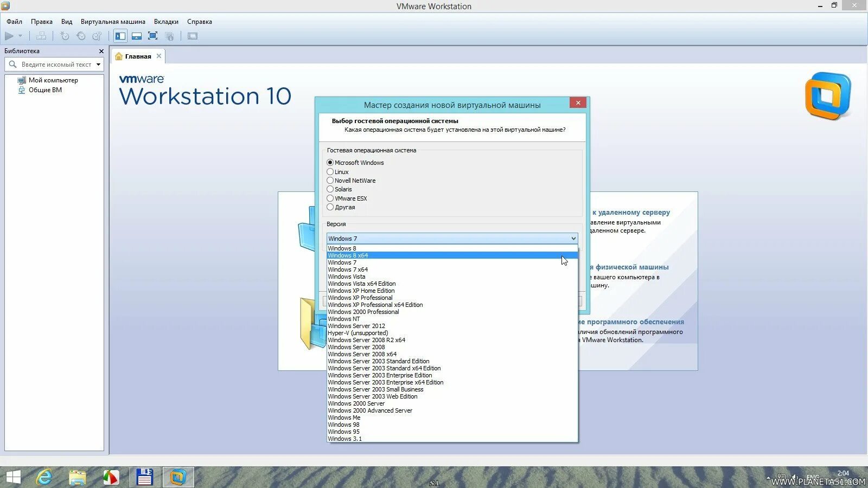This screenshot has width=868, height=488.
Task: Click the console view toolbar icon
Action: coord(193,36)
